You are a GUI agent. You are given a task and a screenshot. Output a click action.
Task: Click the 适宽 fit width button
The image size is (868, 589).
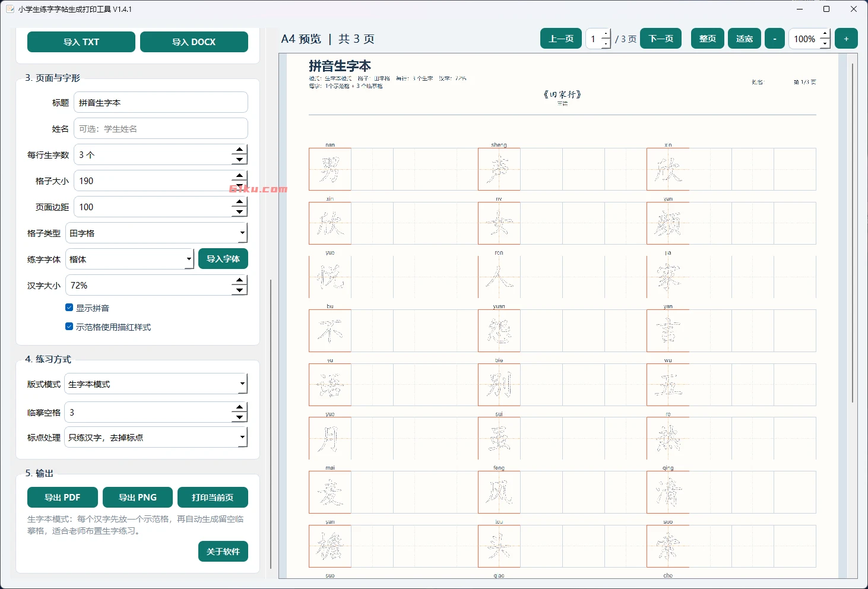(745, 39)
